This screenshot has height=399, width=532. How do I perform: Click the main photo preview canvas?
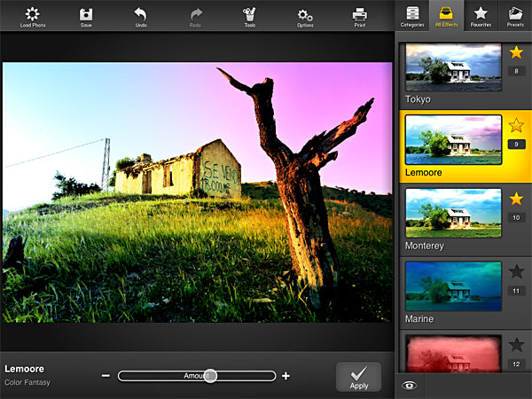pos(198,192)
